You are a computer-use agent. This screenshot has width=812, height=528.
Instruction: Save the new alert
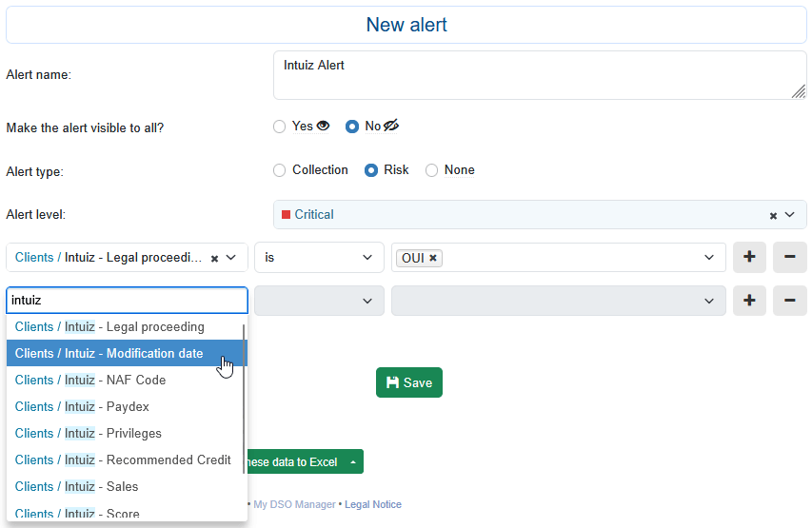coord(408,382)
